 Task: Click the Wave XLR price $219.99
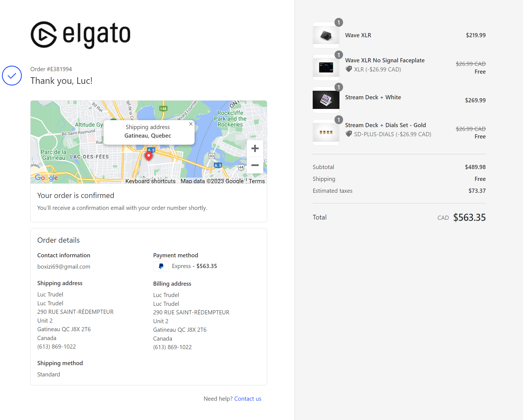coord(476,35)
